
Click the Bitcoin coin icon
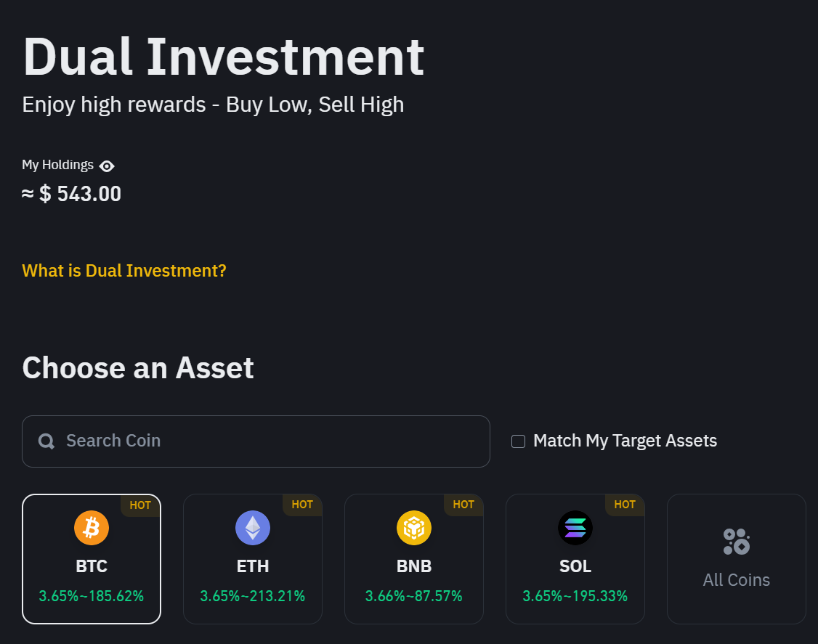92,528
